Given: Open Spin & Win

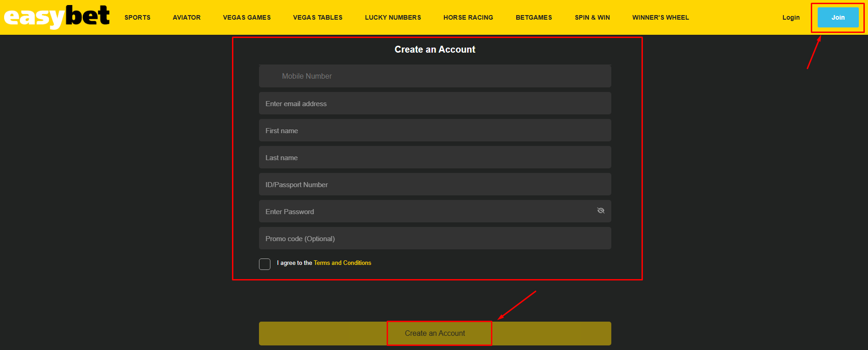Looking at the screenshot, I should 592,17.
